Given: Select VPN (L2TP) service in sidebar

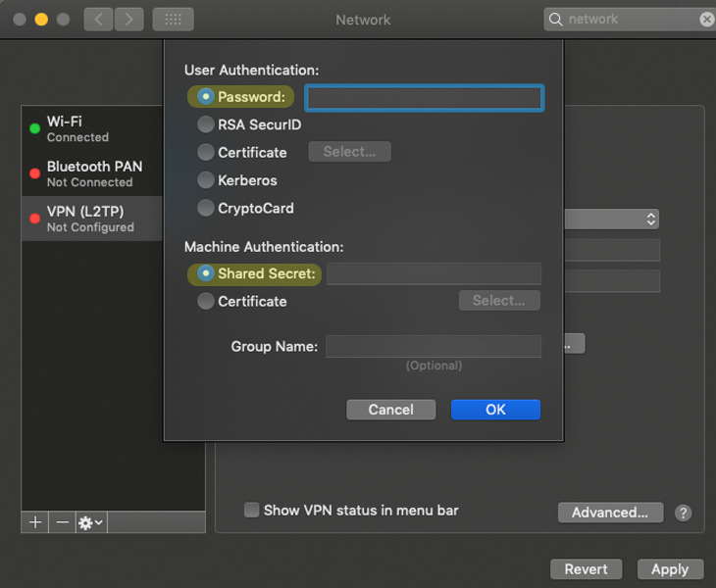Looking at the screenshot, I should pyautogui.click(x=92, y=219).
